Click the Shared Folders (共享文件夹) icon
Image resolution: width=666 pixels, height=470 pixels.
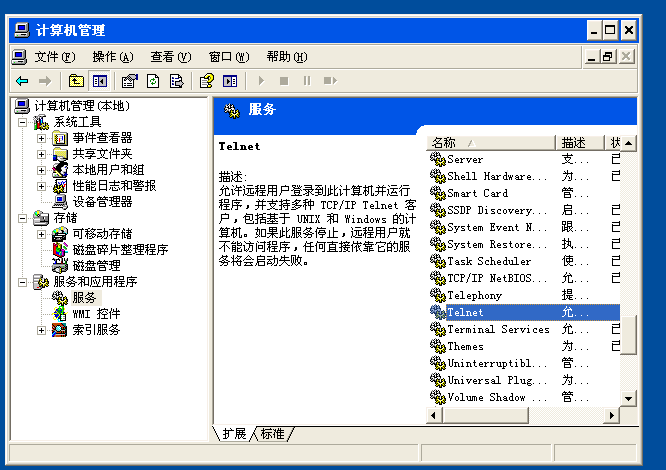click(60, 154)
